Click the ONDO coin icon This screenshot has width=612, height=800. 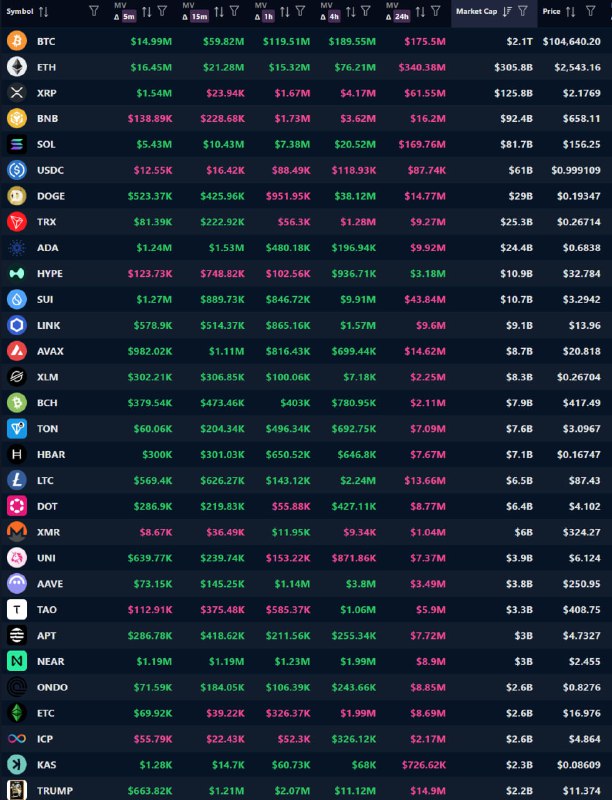[x=17, y=687]
